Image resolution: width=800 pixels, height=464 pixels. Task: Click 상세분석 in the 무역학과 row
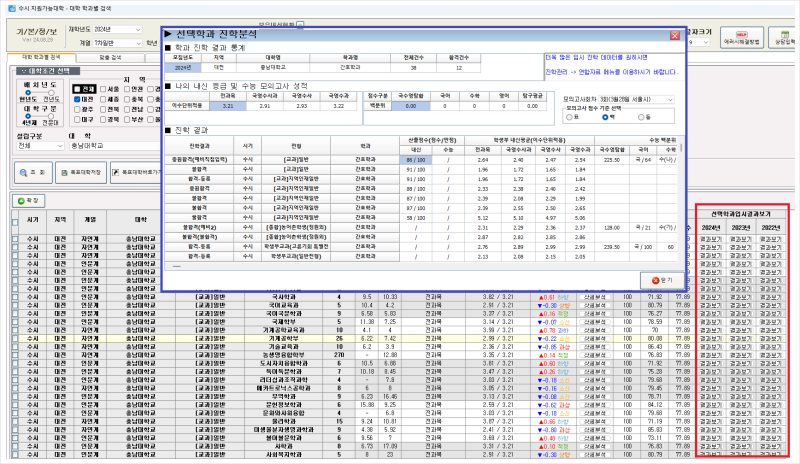[594, 397]
